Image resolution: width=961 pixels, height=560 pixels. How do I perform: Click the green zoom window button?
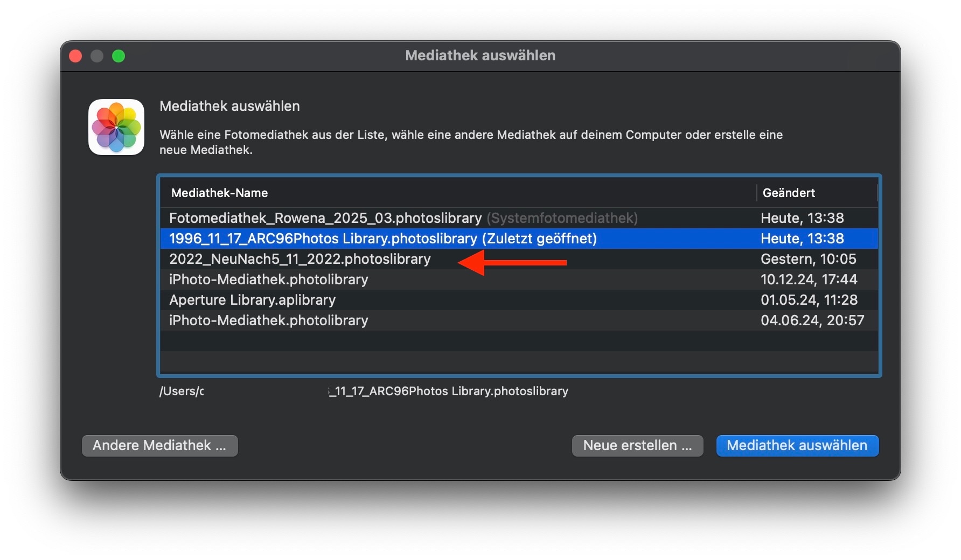point(119,56)
